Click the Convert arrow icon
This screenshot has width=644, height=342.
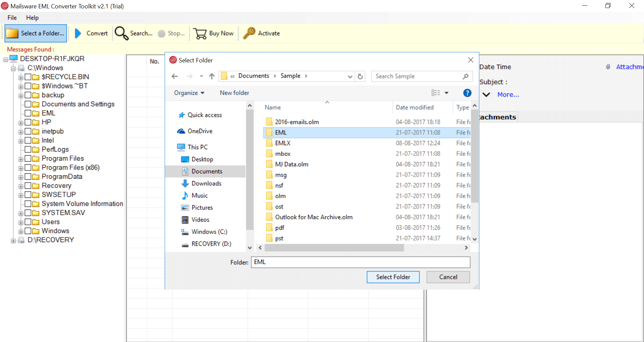[x=78, y=33]
